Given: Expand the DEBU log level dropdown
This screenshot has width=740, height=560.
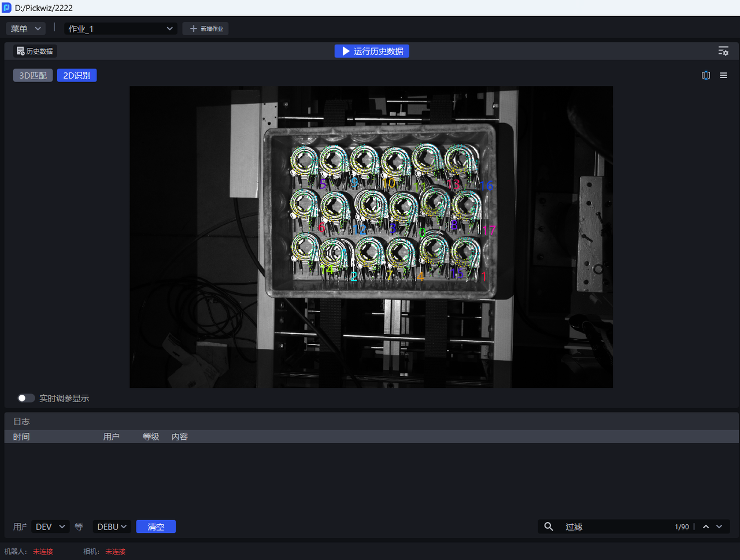Looking at the screenshot, I should point(112,526).
